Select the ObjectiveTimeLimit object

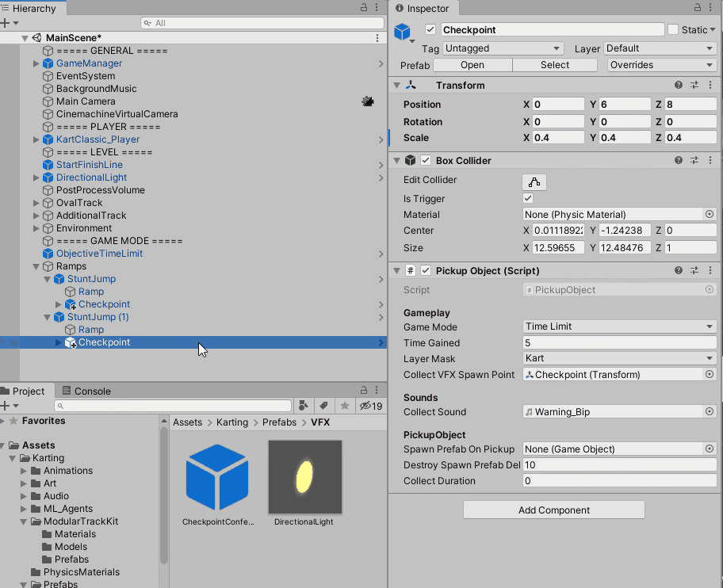[x=100, y=254]
